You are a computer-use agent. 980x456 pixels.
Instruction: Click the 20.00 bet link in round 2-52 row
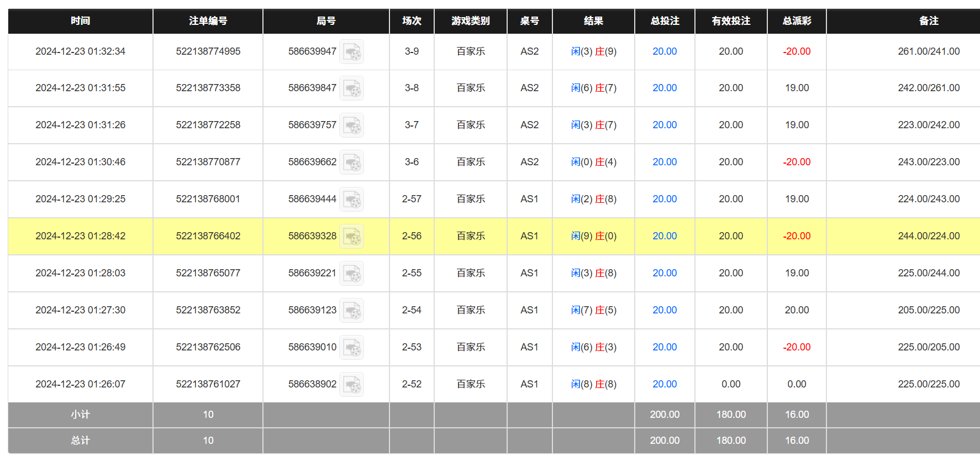pos(664,384)
